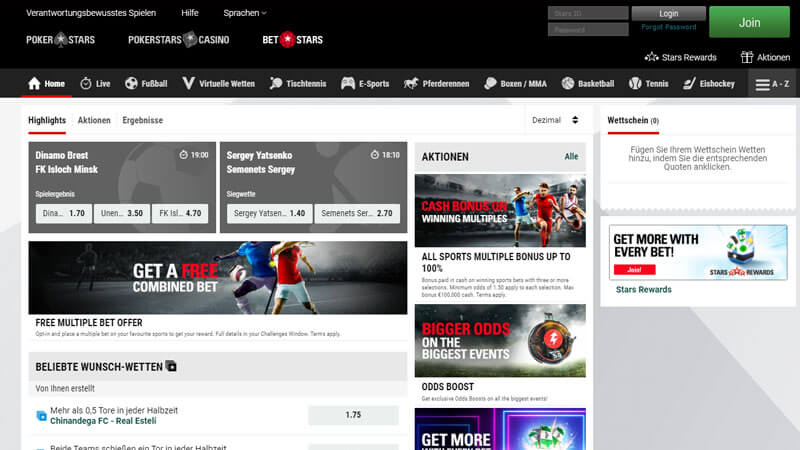Image resolution: width=800 pixels, height=450 pixels.
Task: Click the BetStars logo
Action: (292, 40)
